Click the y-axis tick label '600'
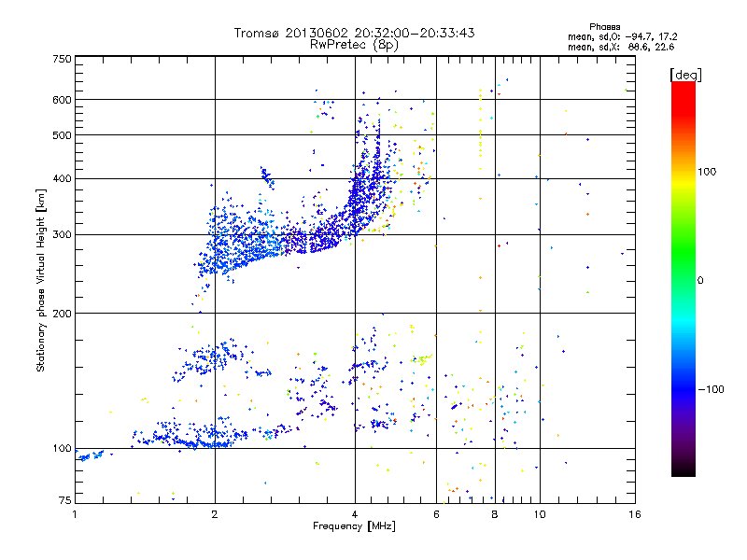This screenshot has height=560, width=747. click(62, 100)
